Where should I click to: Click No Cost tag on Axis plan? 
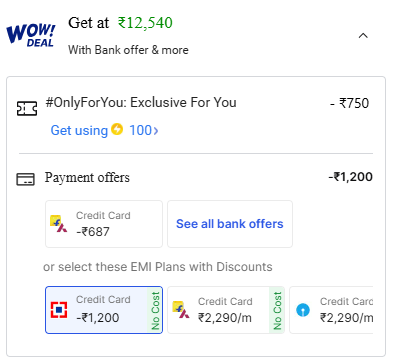coord(277,310)
